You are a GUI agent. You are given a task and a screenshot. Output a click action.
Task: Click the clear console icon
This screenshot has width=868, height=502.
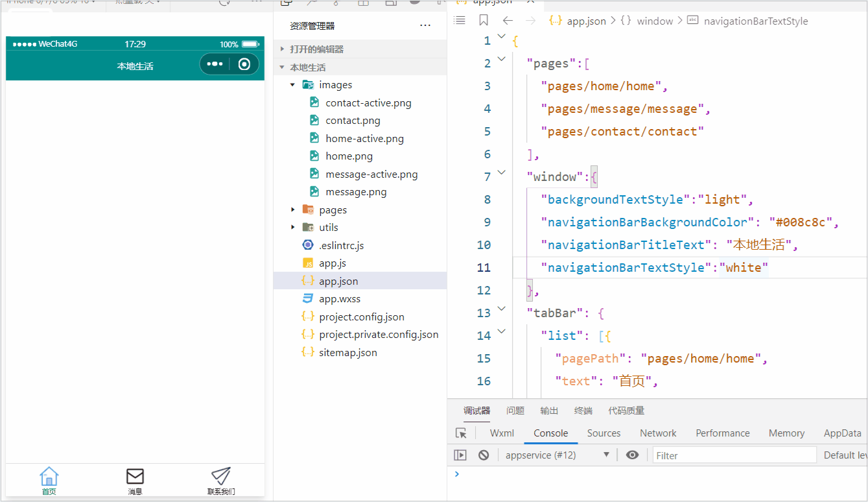point(484,455)
